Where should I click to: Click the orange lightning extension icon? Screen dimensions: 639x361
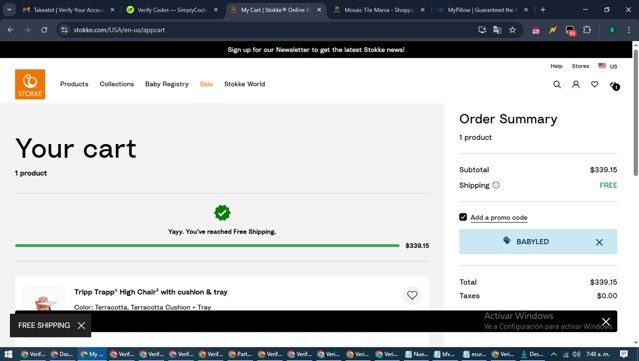click(553, 30)
